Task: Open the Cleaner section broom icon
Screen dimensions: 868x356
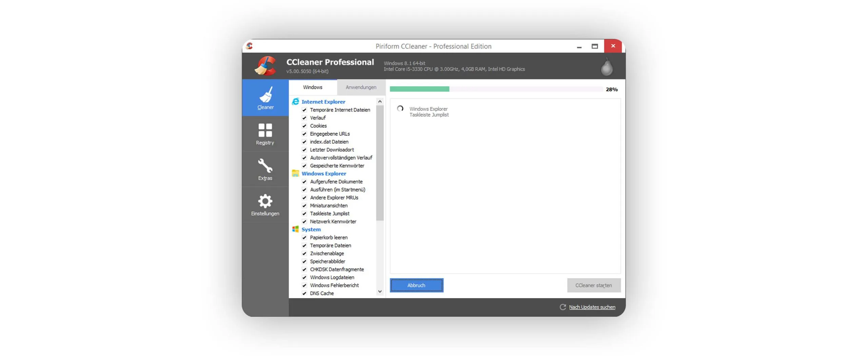Action: 265,95
